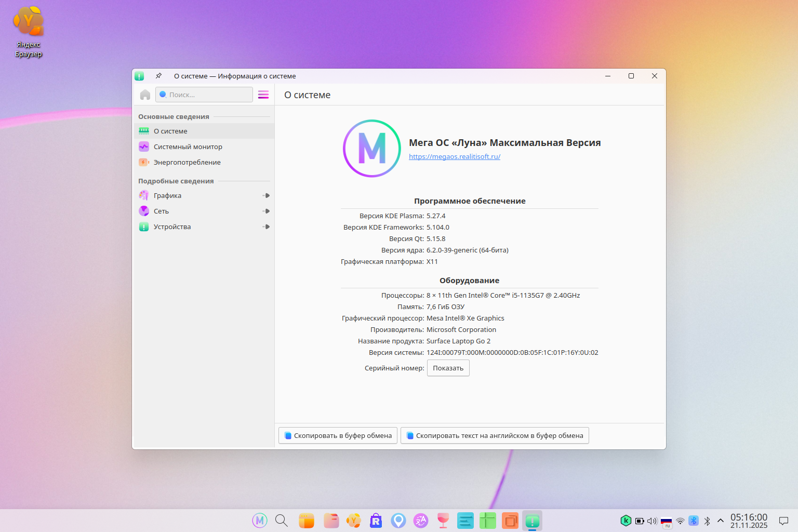Open the megaos.realitisoft.ru link
798x532 pixels.
coord(454,156)
